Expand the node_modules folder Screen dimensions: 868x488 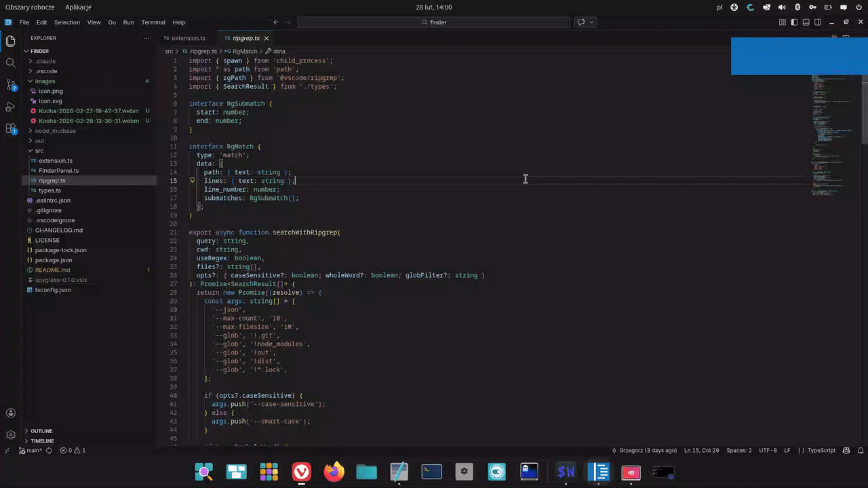click(x=56, y=130)
